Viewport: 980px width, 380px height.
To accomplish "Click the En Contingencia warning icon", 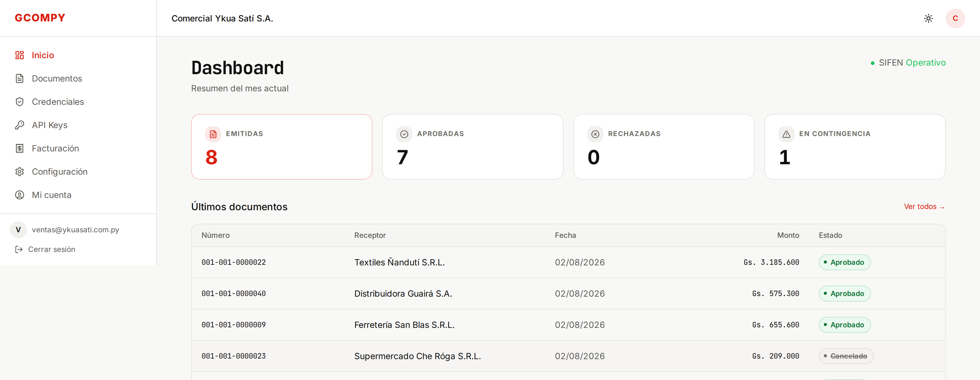I will point(786,134).
